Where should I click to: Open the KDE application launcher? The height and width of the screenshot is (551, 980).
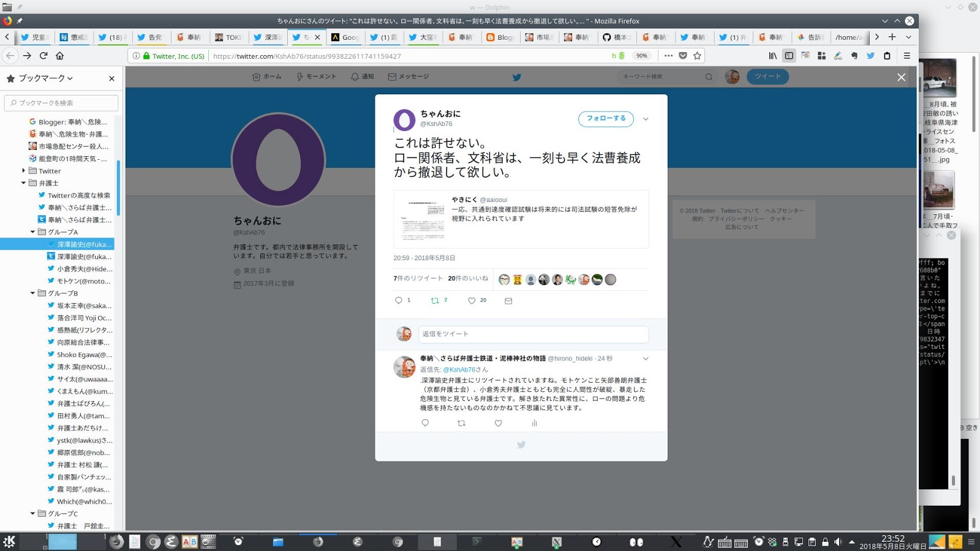(9, 542)
